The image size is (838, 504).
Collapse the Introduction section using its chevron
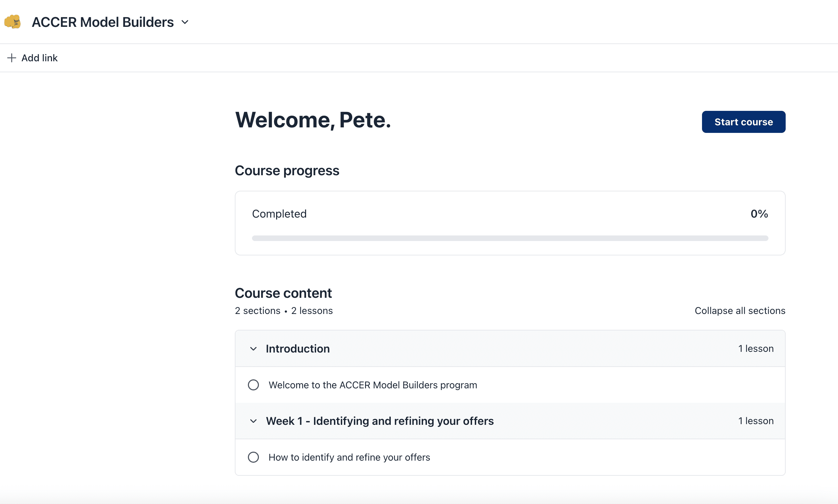pos(253,349)
